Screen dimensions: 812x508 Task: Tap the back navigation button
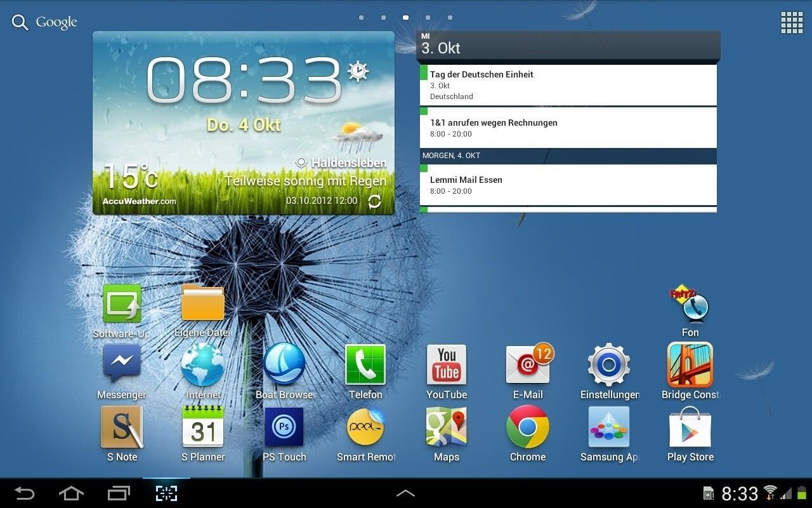point(24,493)
